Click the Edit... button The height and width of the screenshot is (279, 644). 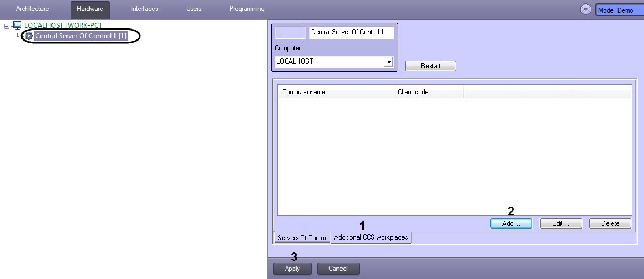pos(561,223)
